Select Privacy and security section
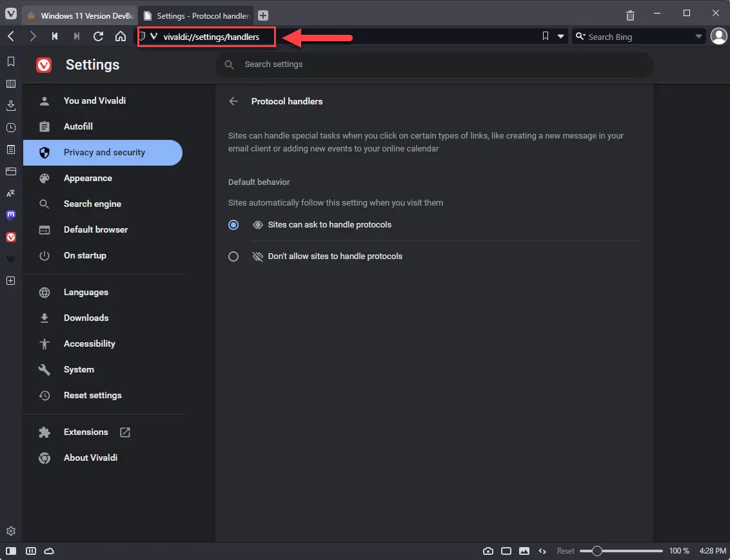 click(x=103, y=153)
